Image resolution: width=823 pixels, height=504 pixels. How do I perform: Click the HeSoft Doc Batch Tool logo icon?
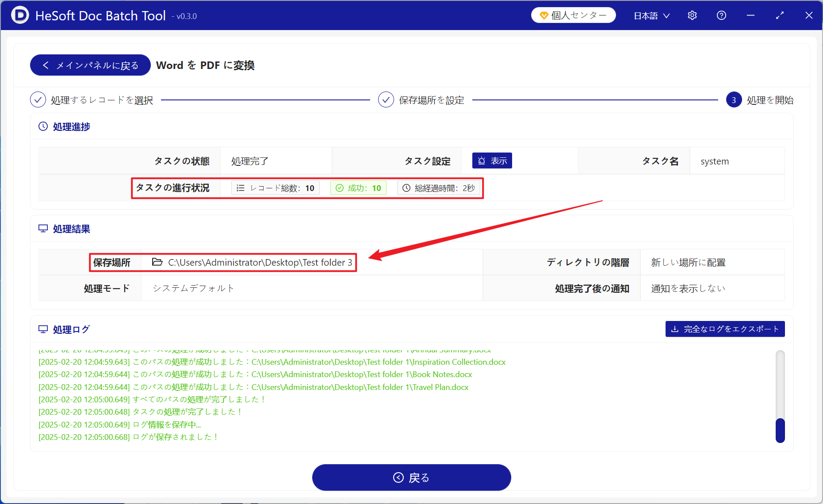point(20,15)
